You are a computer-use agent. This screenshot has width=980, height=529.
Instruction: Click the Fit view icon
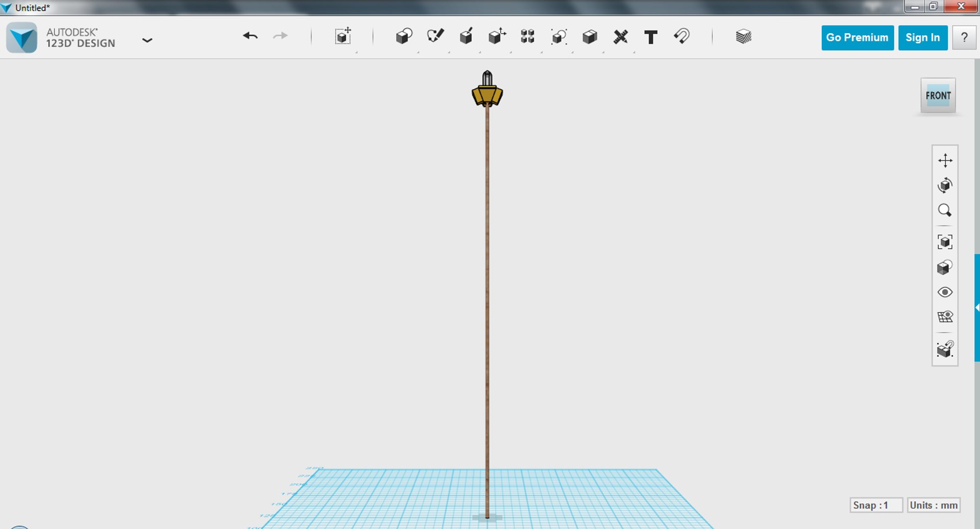[945, 242]
